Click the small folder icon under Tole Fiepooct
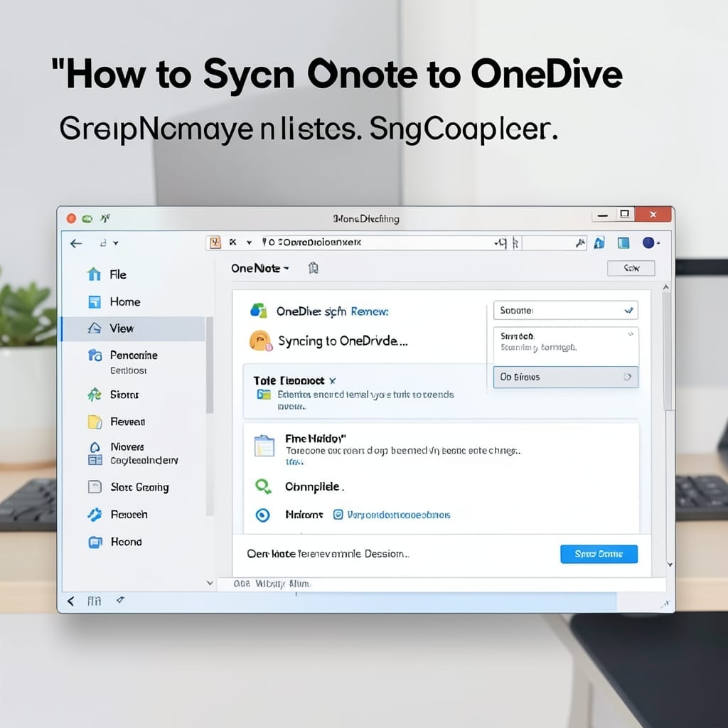The image size is (728, 728). (264, 395)
